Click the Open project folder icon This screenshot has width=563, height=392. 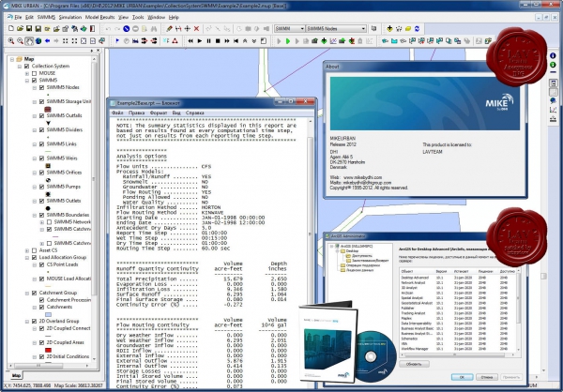20,29
